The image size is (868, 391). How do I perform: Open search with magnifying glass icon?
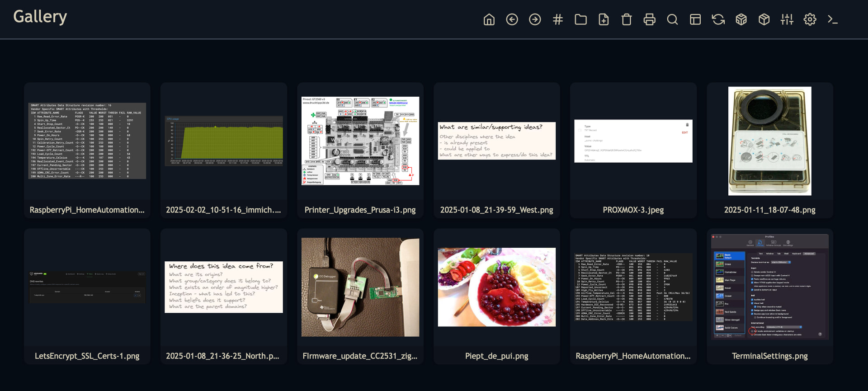point(672,19)
